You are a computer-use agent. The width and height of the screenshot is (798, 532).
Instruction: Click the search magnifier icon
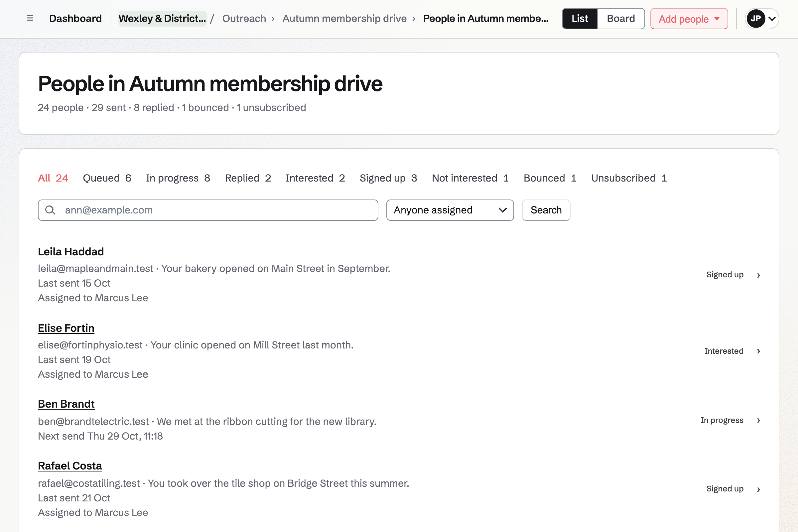[50, 210]
